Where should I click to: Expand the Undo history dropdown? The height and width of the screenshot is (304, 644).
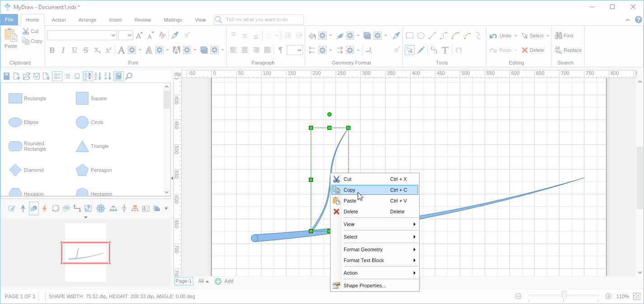coord(516,36)
